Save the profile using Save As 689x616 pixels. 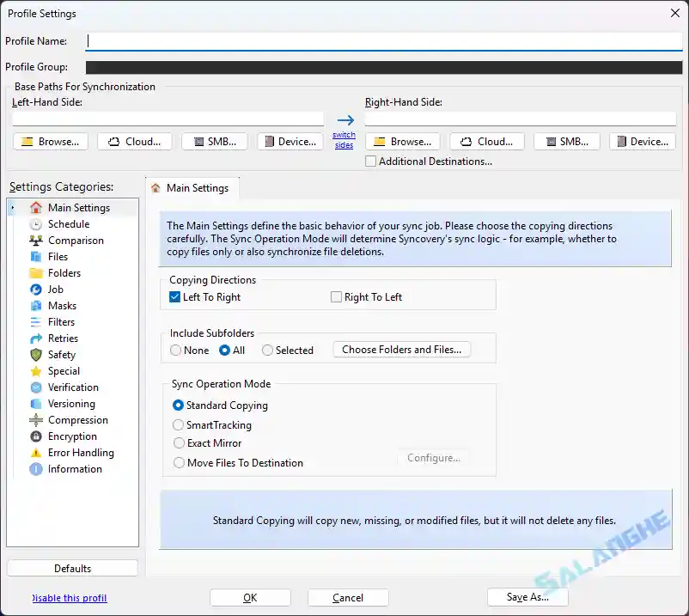527,596
